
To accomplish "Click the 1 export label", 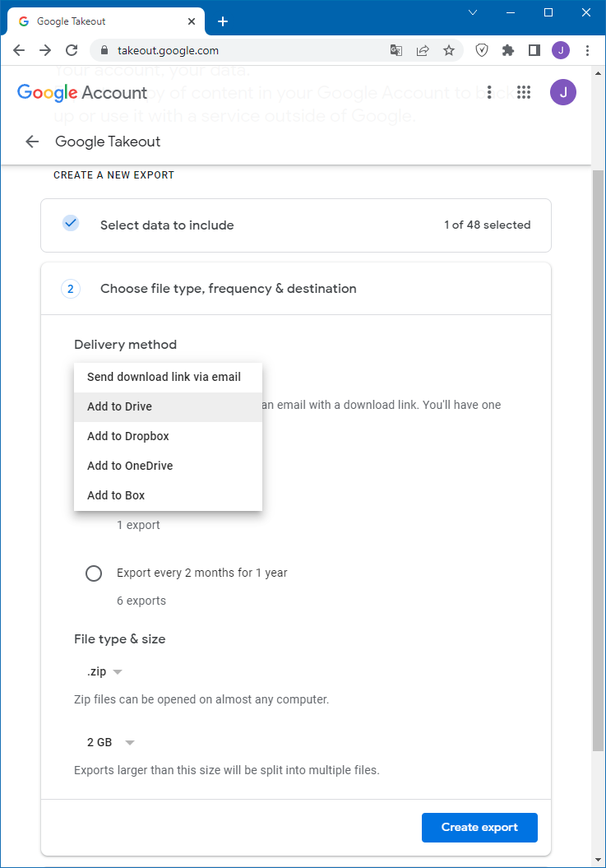I will tap(138, 525).
